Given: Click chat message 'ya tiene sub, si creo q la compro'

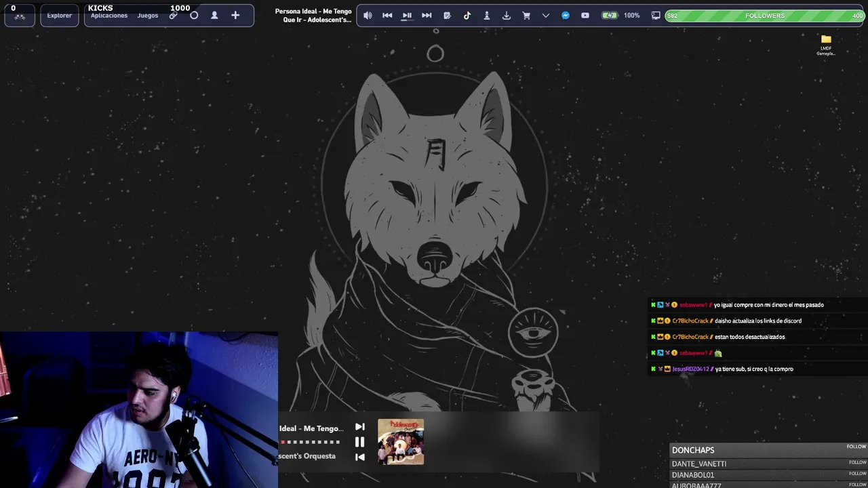Looking at the screenshot, I should point(754,369).
